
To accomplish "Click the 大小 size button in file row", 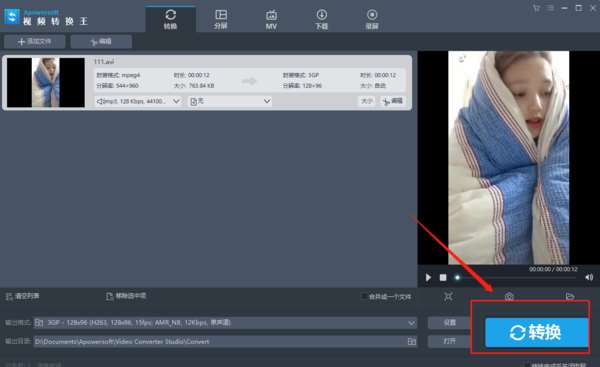I will pyautogui.click(x=367, y=101).
